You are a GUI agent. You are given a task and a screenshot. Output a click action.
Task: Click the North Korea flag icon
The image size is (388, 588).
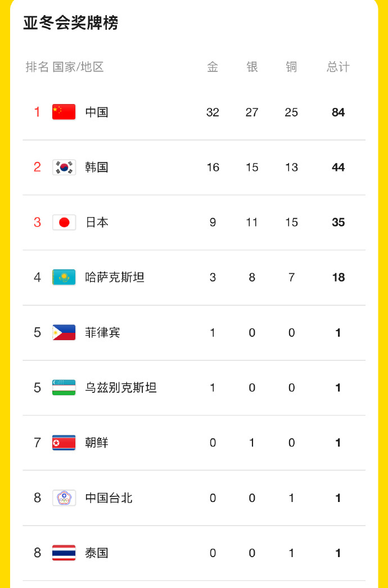tap(64, 442)
